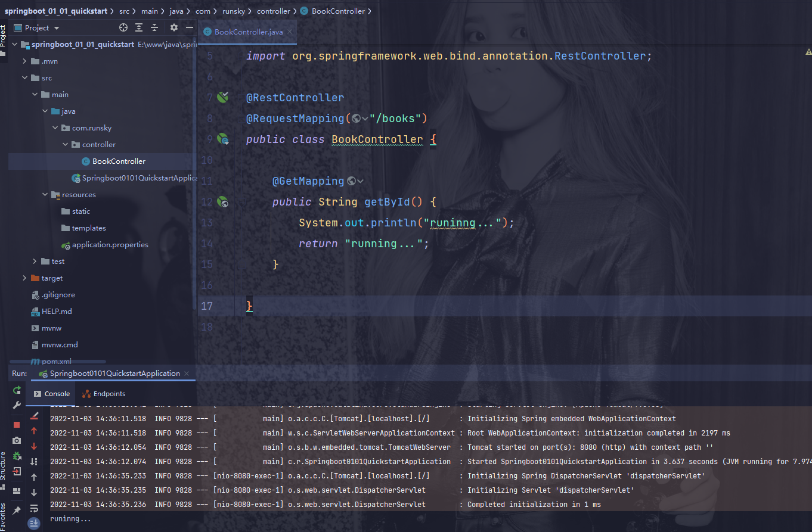
Task: Click the red exit arrow icon
Action: tap(17, 471)
